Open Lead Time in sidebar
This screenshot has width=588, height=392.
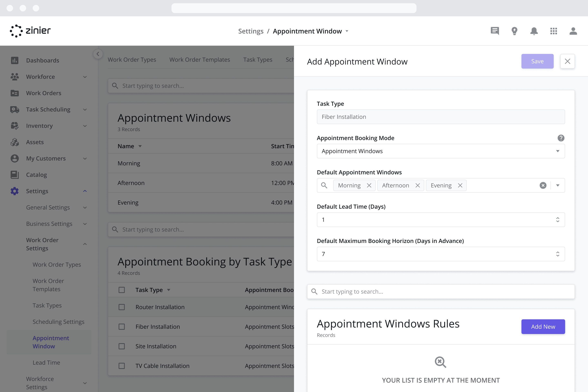pos(46,363)
